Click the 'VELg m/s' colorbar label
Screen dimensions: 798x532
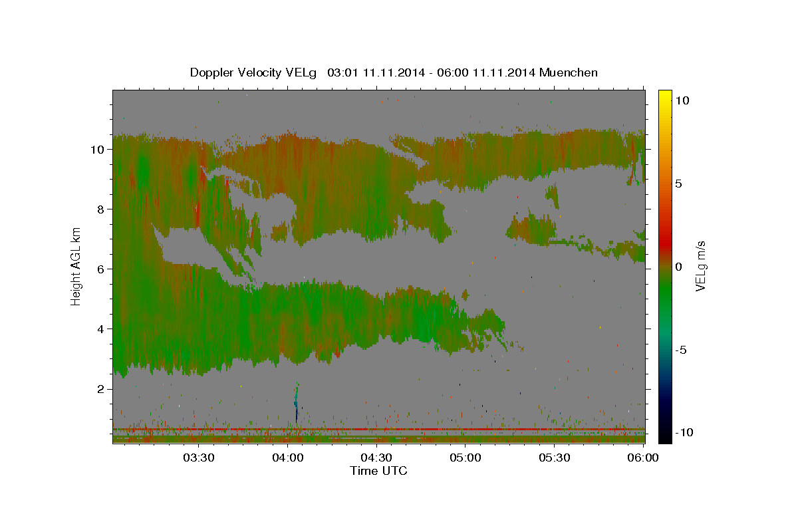click(x=701, y=265)
